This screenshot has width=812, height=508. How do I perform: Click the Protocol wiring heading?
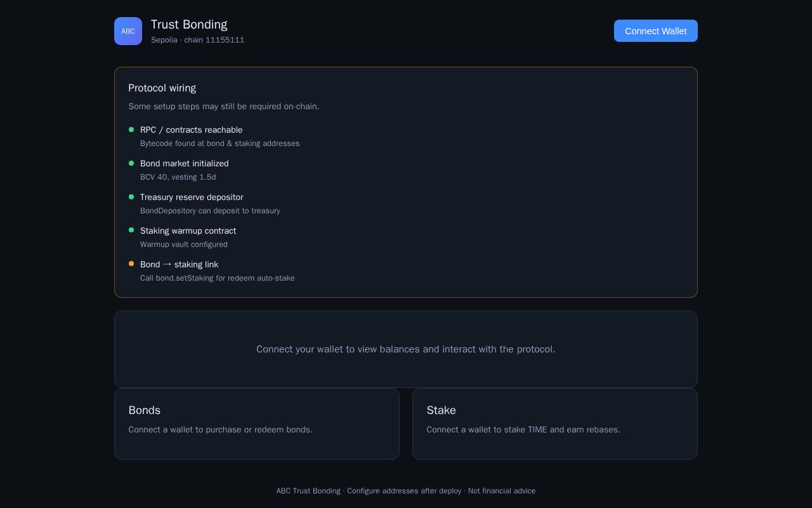tap(162, 88)
